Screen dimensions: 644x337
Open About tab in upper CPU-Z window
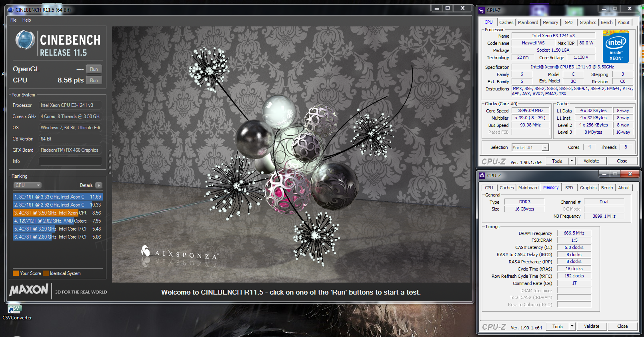(x=624, y=22)
